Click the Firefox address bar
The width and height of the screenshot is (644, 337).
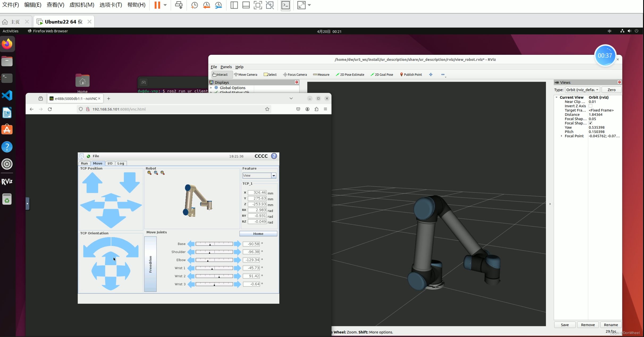pos(174,109)
